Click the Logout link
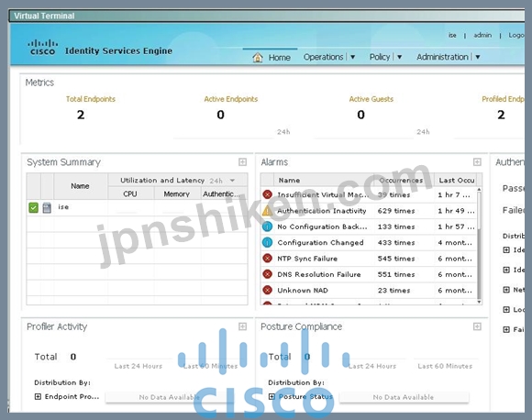Screen dimensions: 532x420 [x=516, y=35]
